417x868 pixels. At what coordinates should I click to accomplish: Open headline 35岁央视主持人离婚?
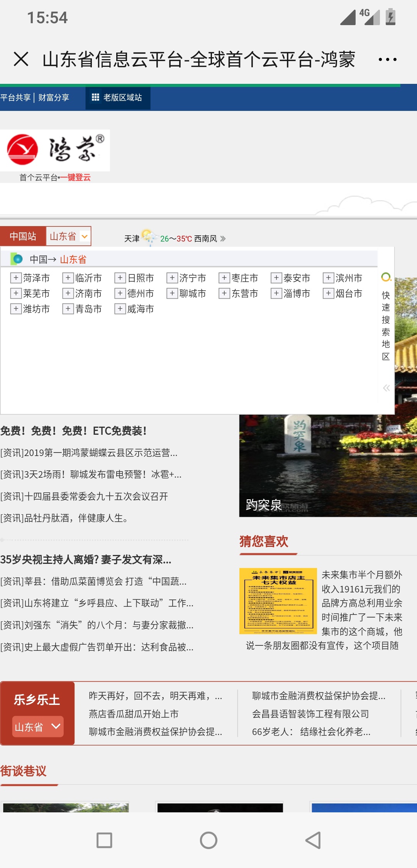tap(86, 559)
